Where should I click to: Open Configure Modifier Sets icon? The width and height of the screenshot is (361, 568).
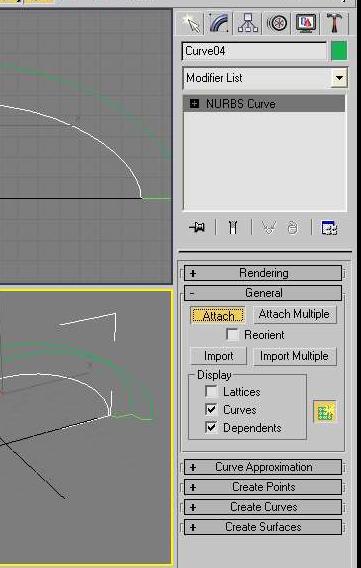(x=329, y=228)
